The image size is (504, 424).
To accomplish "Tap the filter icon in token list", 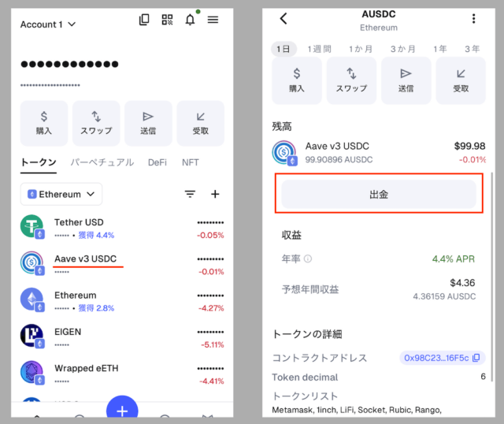I will pyautogui.click(x=190, y=194).
